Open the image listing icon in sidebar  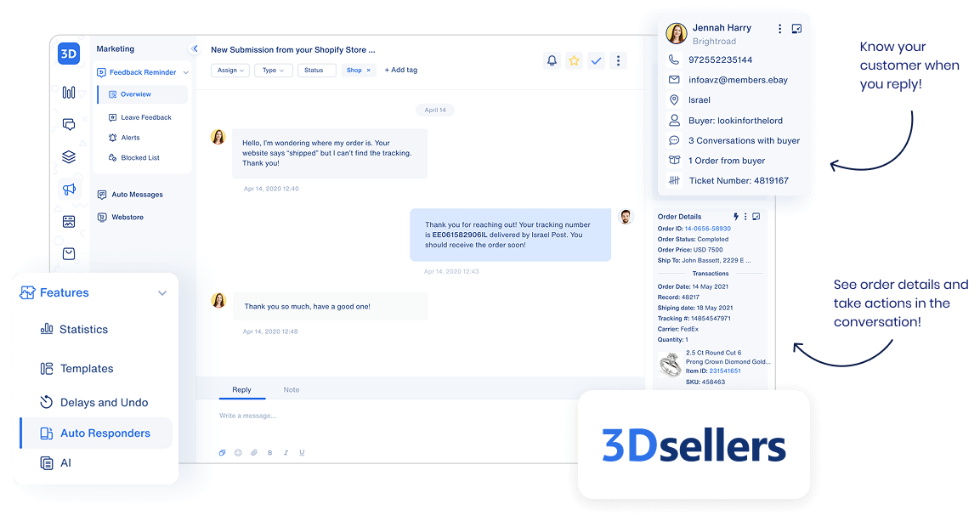(69, 222)
